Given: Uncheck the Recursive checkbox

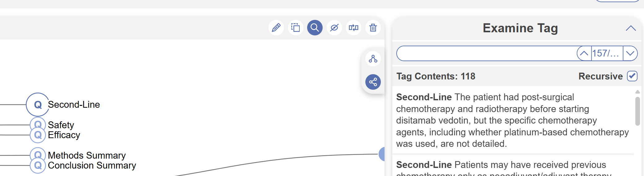Looking at the screenshot, I should pos(632,76).
